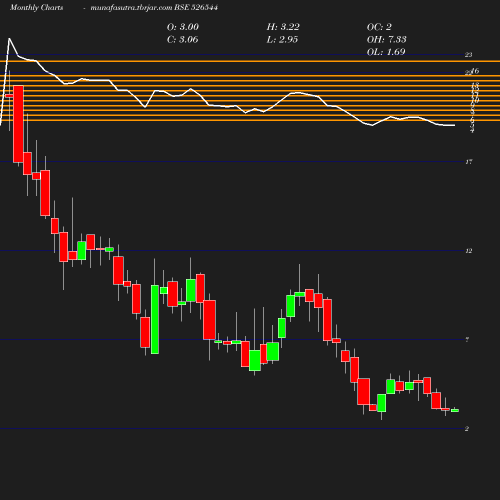Click the 'Monthly Charts' title text
Screen dimensions: 500x500
point(37,7)
